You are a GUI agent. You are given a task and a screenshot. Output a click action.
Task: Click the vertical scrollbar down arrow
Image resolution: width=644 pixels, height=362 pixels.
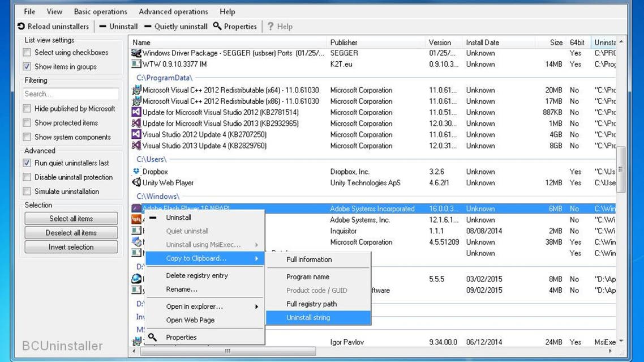click(621, 341)
